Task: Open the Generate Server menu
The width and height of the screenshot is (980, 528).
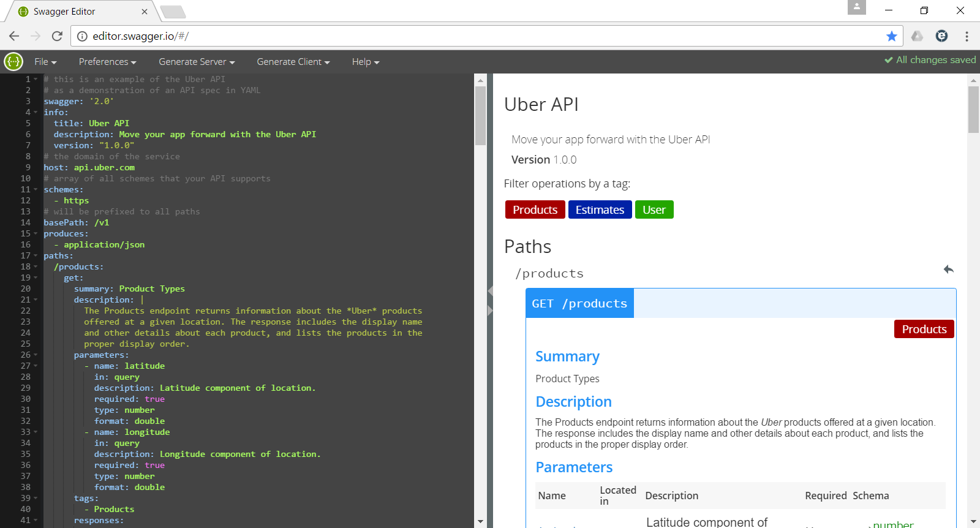Action: click(197, 62)
